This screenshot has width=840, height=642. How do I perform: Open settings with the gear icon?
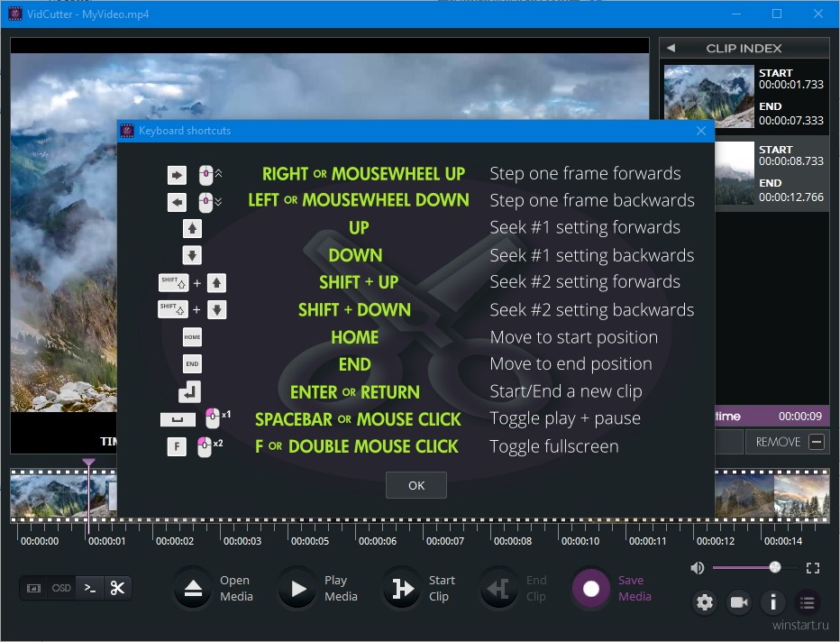705,602
